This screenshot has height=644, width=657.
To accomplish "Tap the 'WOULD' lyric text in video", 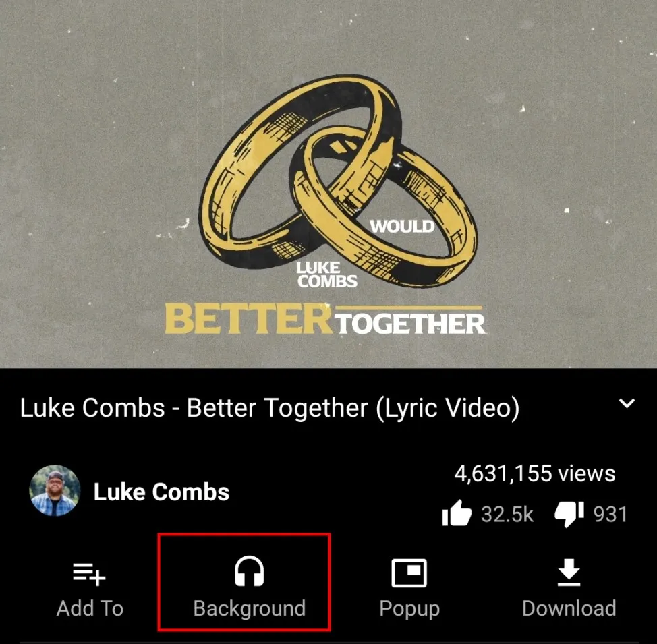I will click(x=402, y=227).
